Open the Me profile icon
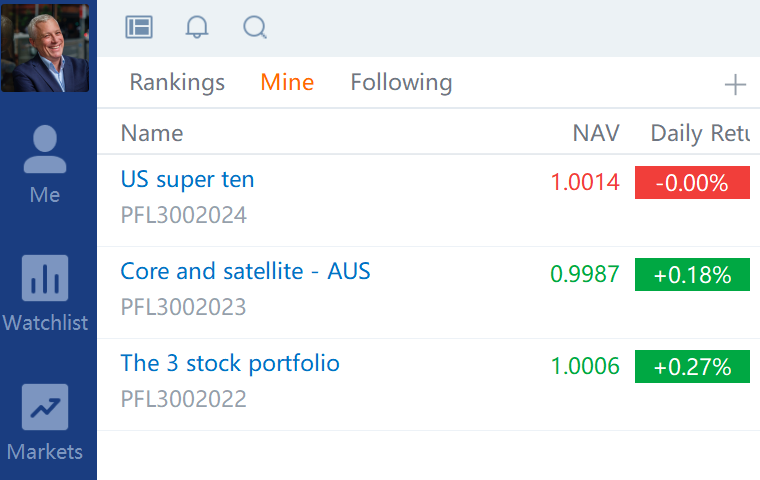This screenshot has height=480, width=760. [x=45, y=151]
